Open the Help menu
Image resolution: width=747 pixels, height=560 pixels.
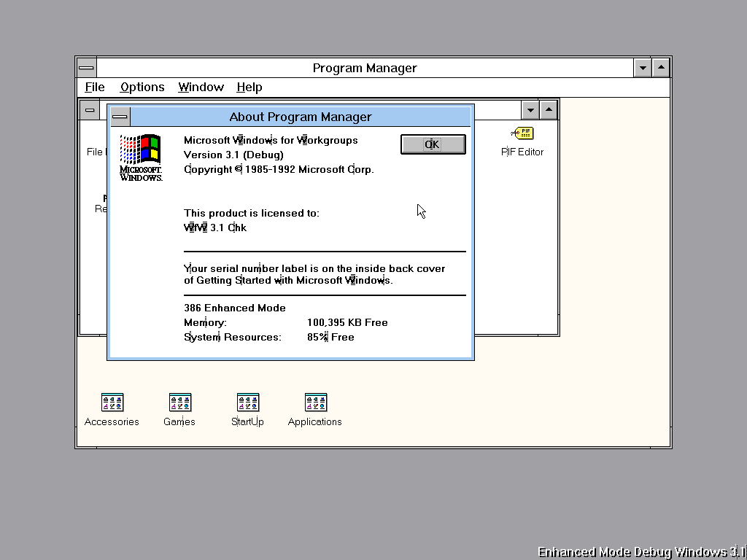(x=249, y=87)
